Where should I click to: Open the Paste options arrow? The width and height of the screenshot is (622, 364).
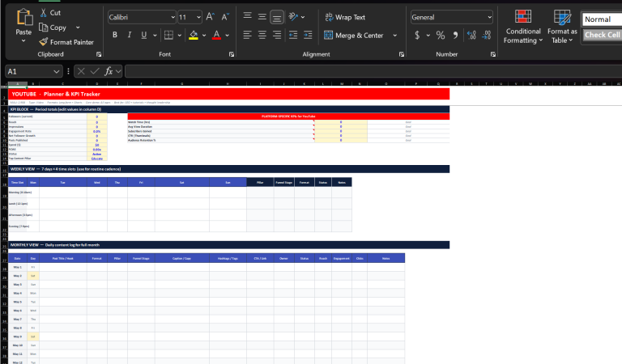23,40
